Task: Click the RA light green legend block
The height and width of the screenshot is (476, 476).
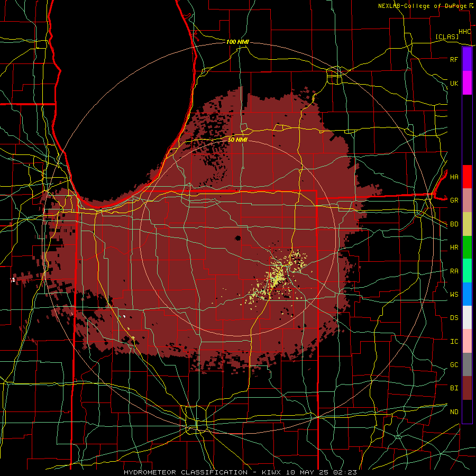Action: coord(467,270)
